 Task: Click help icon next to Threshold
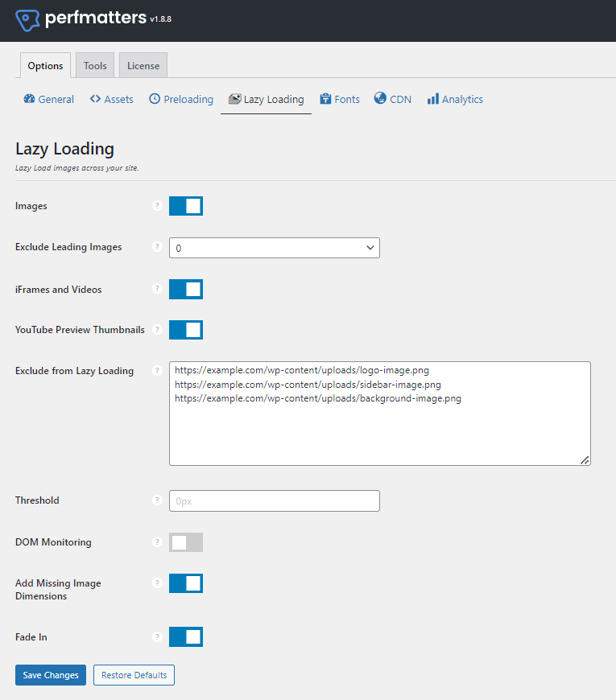coord(157,500)
